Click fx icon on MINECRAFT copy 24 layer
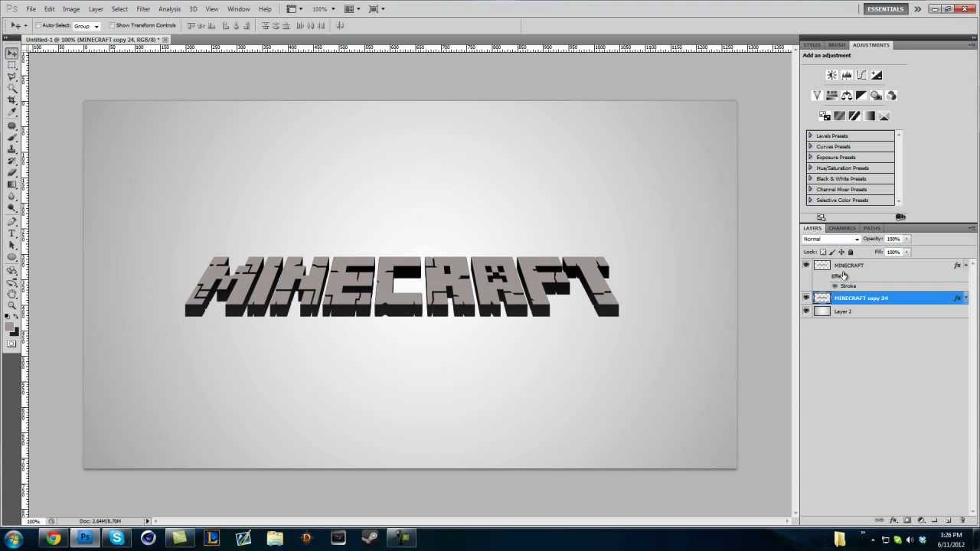This screenshot has width=980, height=551. coord(957,298)
